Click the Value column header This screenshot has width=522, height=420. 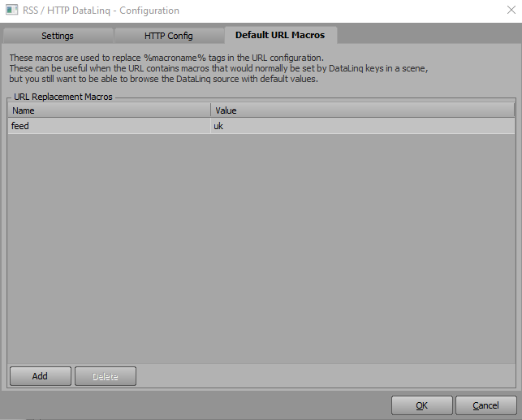click(363, 110)
